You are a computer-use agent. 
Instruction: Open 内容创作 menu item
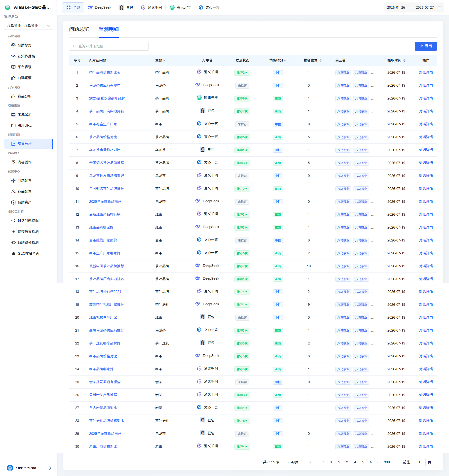point(29,162)
